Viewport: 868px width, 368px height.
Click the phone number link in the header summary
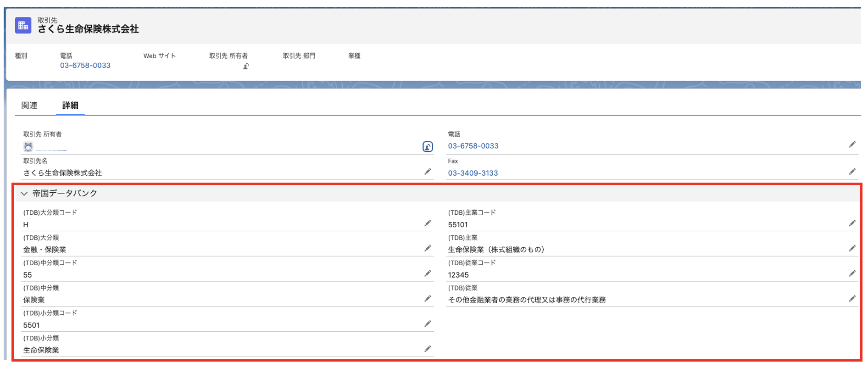click(85, 66)
